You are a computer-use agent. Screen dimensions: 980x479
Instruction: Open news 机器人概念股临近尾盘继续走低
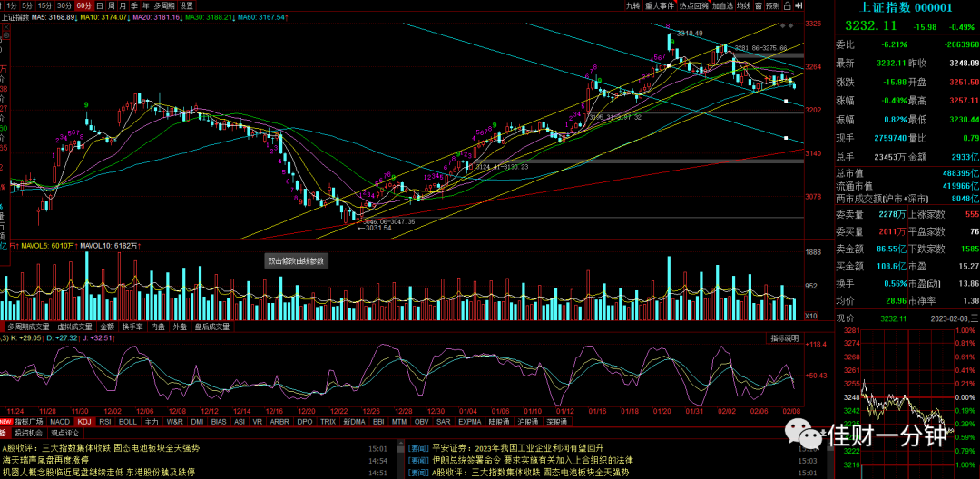pos(99,472)
